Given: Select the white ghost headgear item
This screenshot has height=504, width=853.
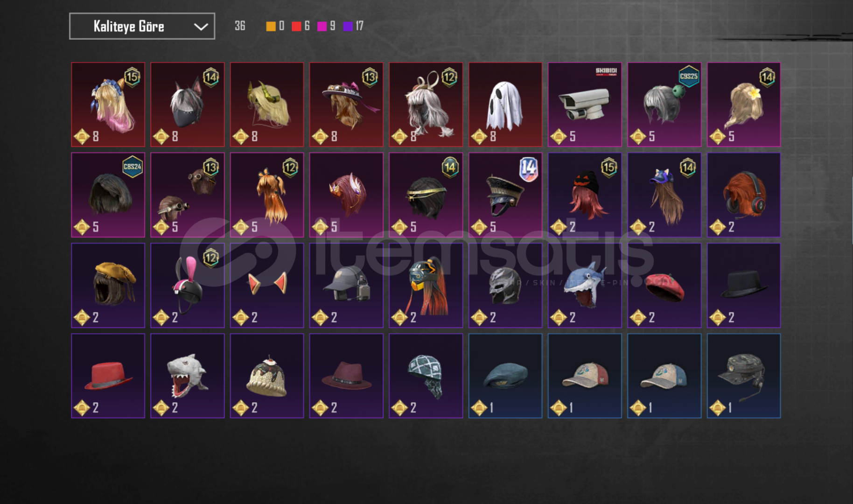Looking at the screenshot, I should (505, 105).
